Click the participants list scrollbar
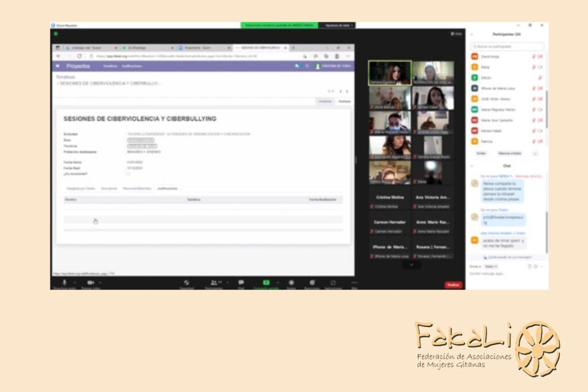The image size is (588, 392). point(547,109)
